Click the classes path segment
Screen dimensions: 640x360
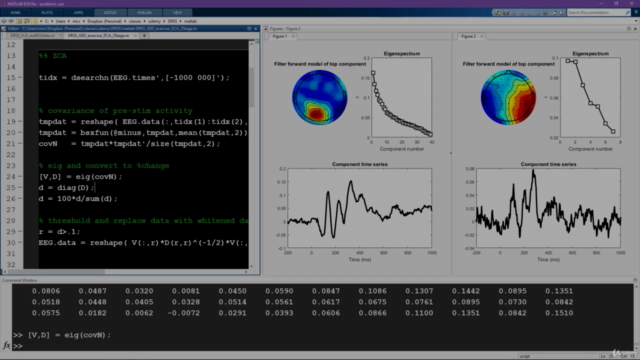[x=135, y=21]
